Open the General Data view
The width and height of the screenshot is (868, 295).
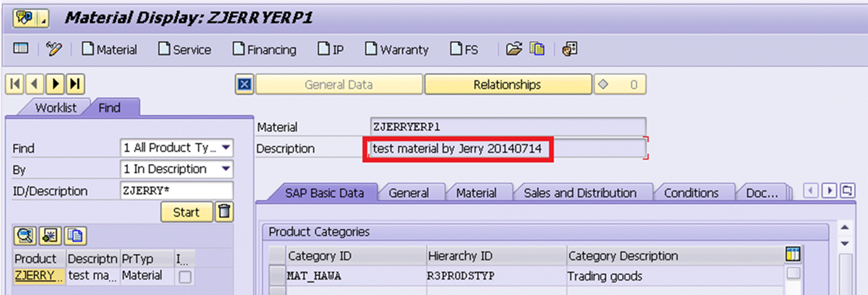coord(338,84)
